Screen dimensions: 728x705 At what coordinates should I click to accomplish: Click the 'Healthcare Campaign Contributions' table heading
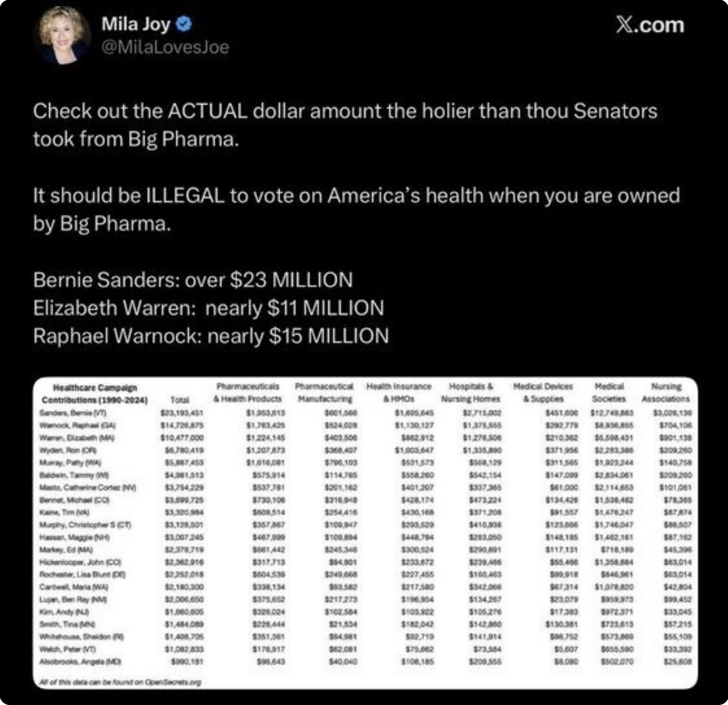coord(95,394)
